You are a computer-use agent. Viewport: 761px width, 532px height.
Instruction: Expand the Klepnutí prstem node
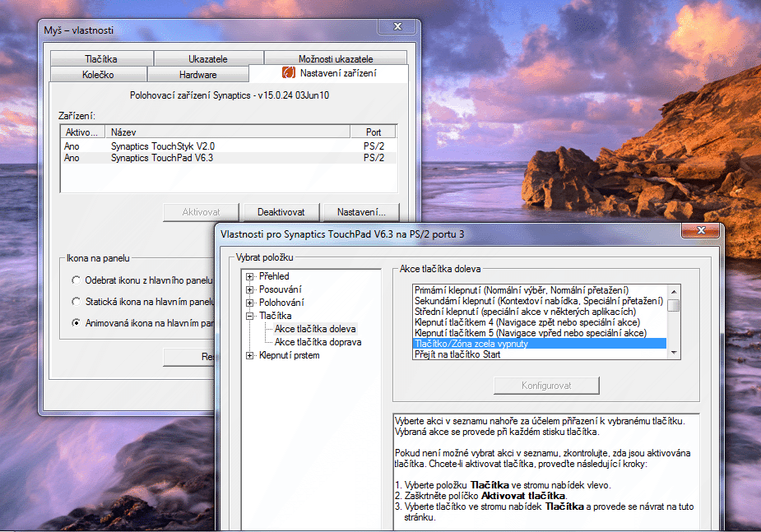pos(249,355)
